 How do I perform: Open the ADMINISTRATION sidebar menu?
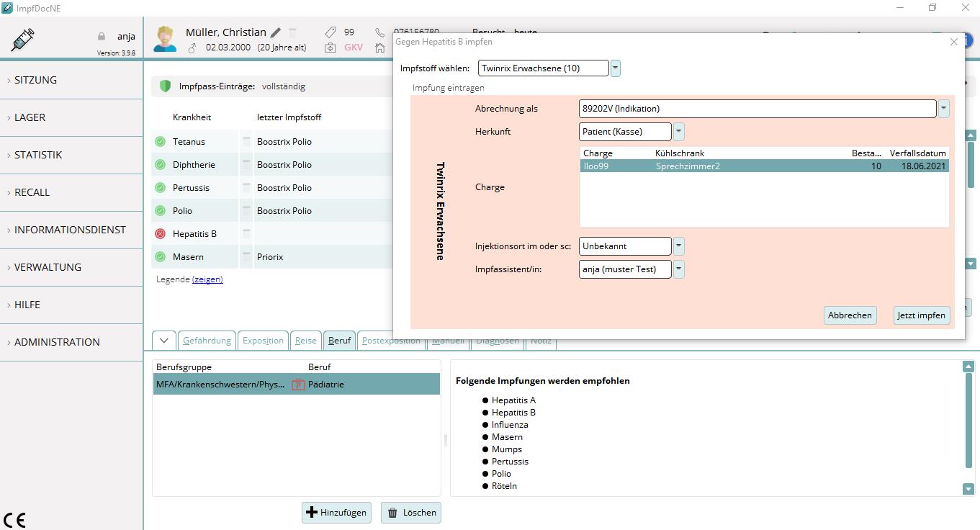(71, 342)
